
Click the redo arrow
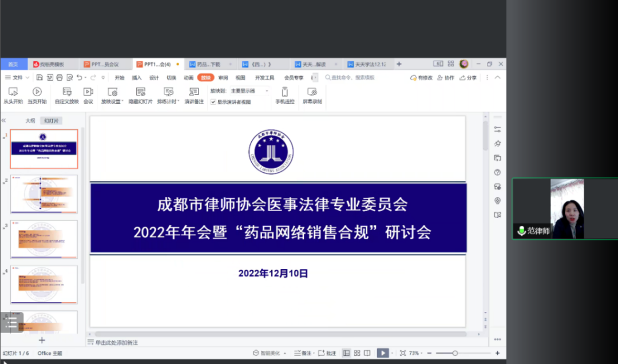(x=93, y=78)
